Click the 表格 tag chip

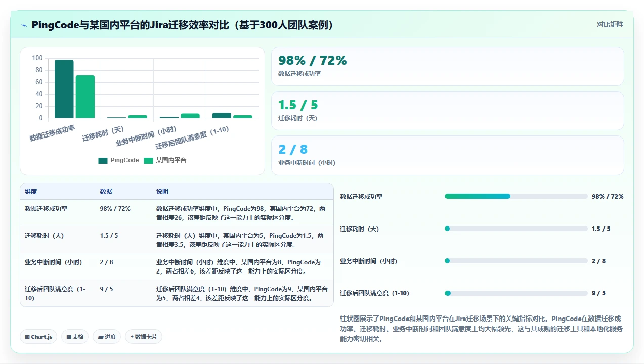click(75, 337)
